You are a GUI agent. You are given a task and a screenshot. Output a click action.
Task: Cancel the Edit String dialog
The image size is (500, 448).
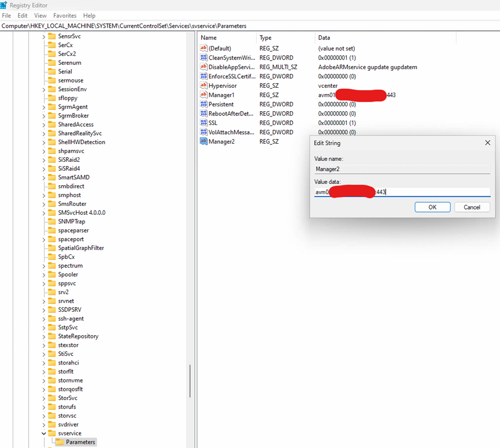pyautogui.click(x=472, y=207)
